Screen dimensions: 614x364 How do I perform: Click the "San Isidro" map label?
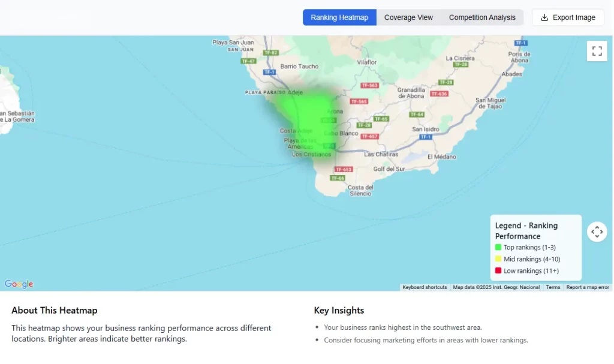[x=425, y=130]
